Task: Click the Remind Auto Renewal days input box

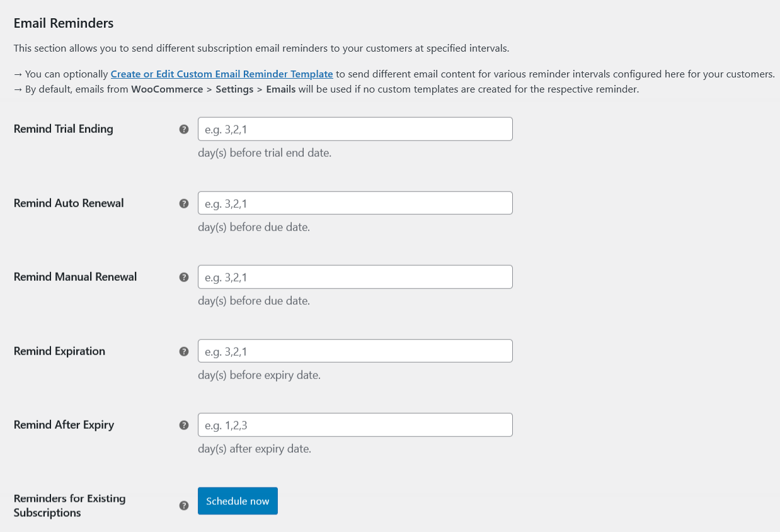Action: (355, 203)
